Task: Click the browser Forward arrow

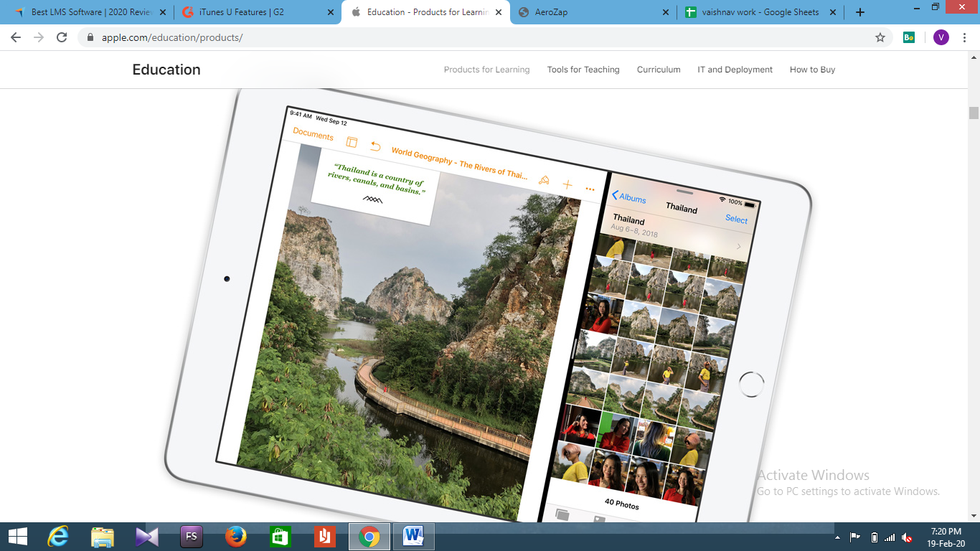Action: pos(39,37)
